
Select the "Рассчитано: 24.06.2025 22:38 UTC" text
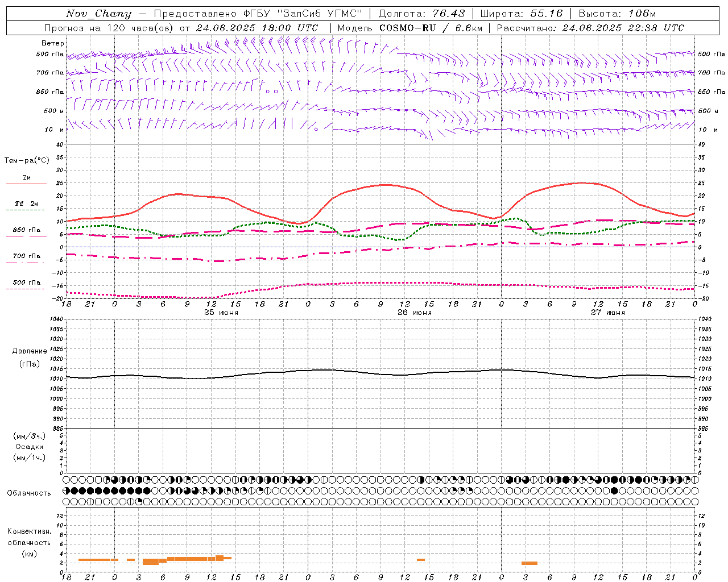point(590,28)
